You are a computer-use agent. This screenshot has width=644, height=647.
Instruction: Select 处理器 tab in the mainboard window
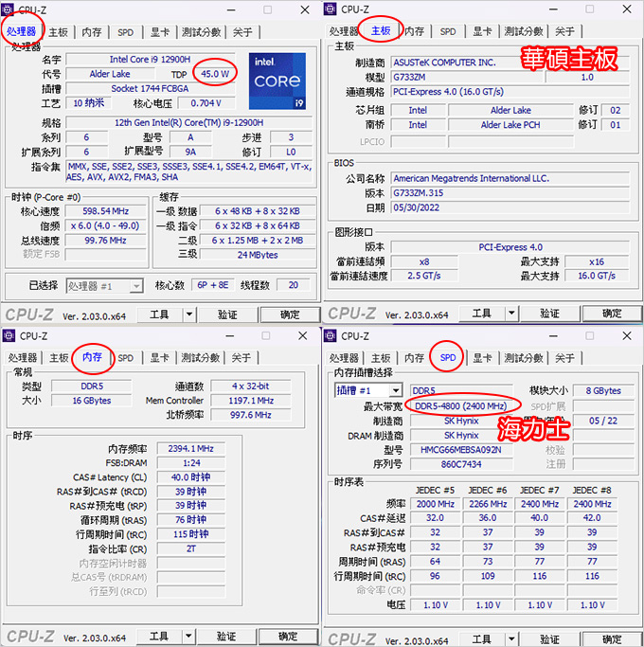[x=343, y=31]
